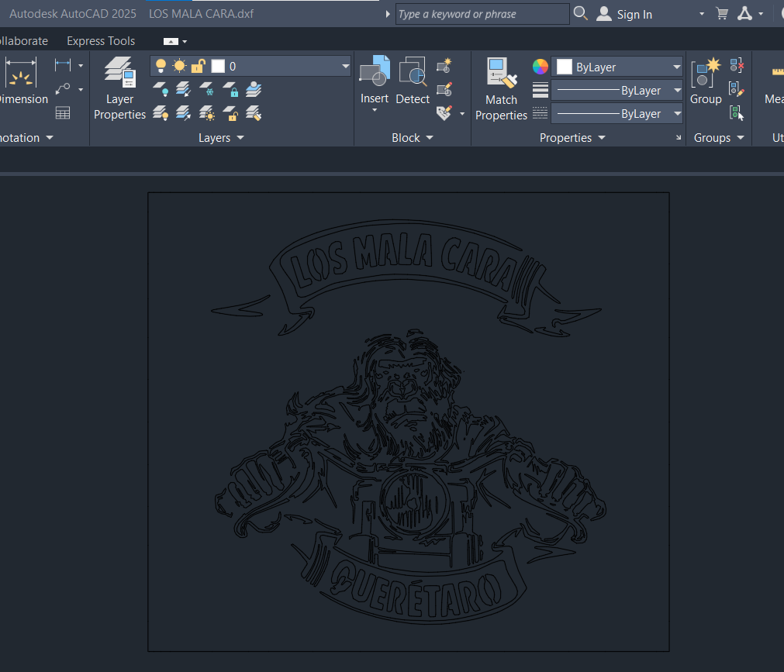Toggle Group Selection On/Off
This screenshot has width=784, height=672.
(x=734, y=112)
